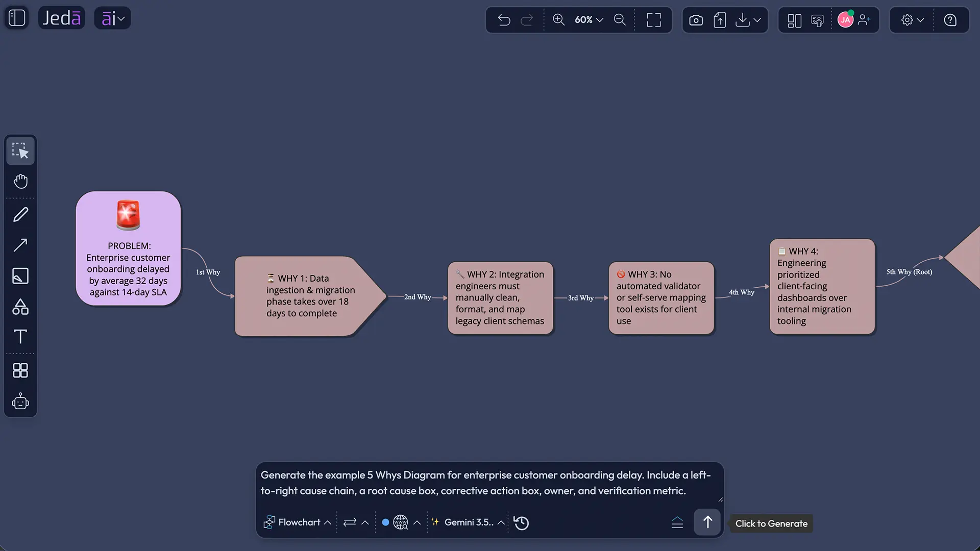Select the PROBLEM onboarding delay node
Viewport: 980px width, 551px height.
128,248
